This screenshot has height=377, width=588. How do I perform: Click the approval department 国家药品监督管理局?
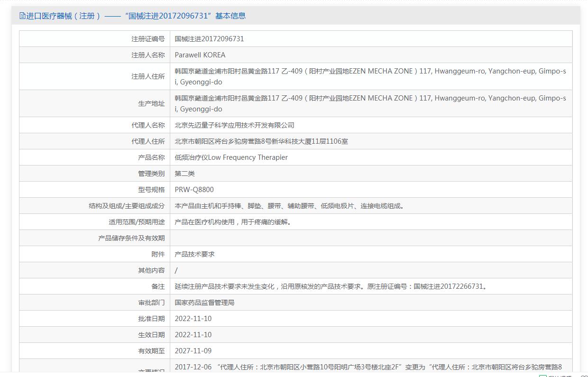204,303
